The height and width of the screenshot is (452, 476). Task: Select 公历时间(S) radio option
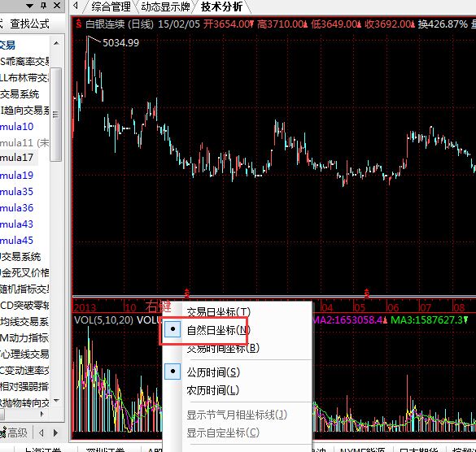[213, 372]
